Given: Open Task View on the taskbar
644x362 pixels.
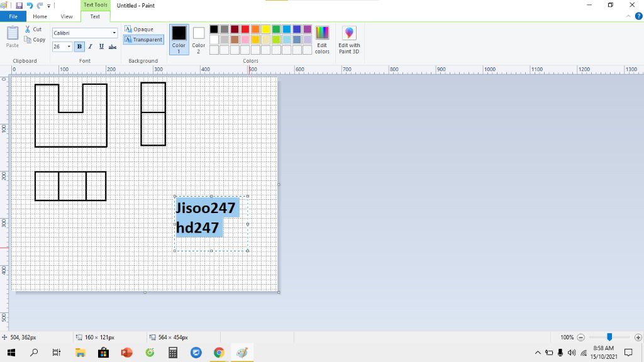Looking at the screenshot, I should [x=57, y=353].
